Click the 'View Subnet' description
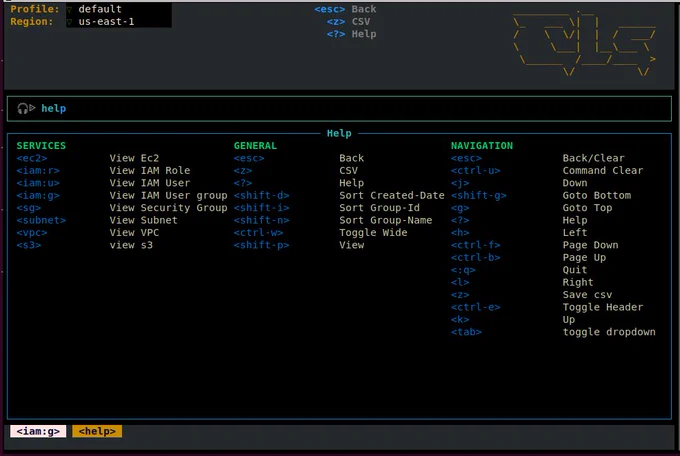The image size is (680, 456). click(144, 220)
